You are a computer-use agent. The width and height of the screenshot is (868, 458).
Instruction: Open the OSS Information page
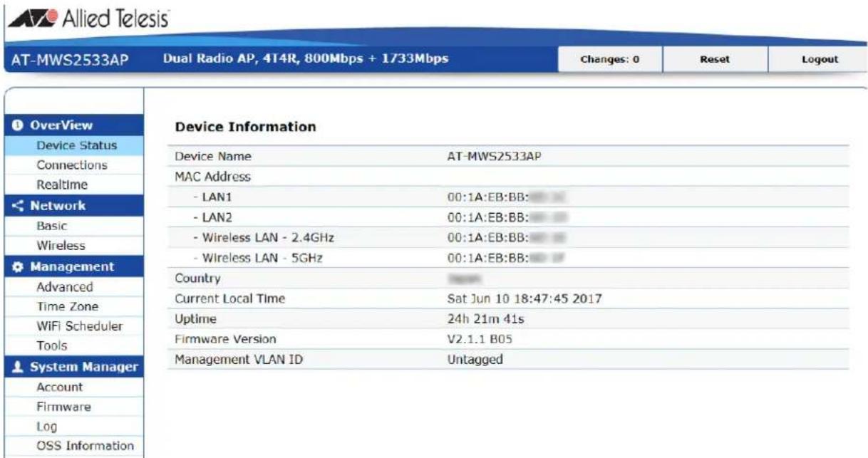click(x=86, y=447)
